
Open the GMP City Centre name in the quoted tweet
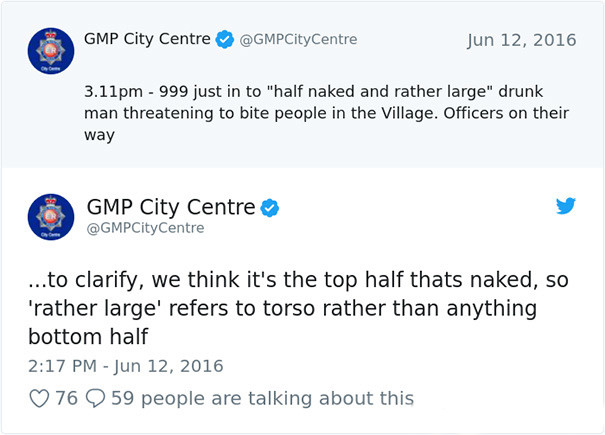click(x=147, y=40)
